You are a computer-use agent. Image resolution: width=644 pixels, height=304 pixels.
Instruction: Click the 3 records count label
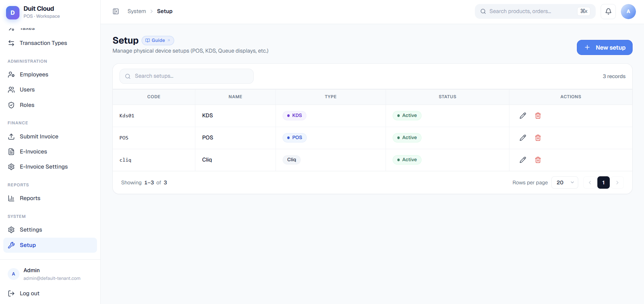click(x=614, y=76)
